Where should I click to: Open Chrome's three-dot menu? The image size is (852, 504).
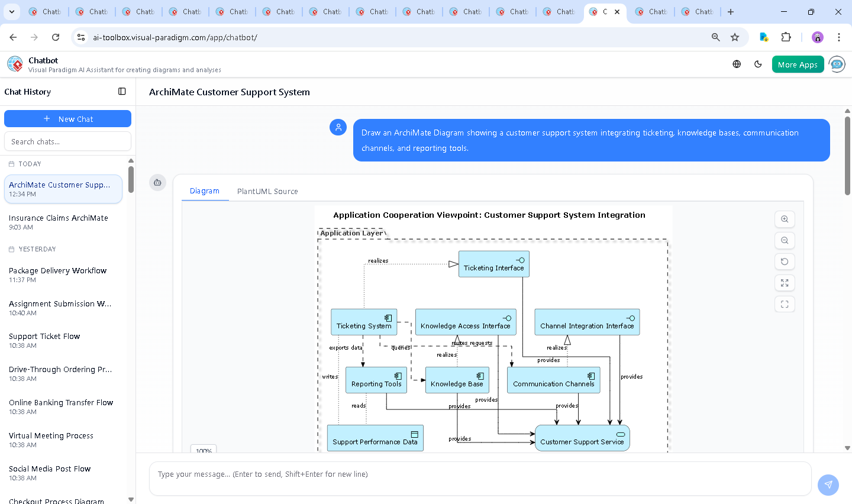click(838, 37)
